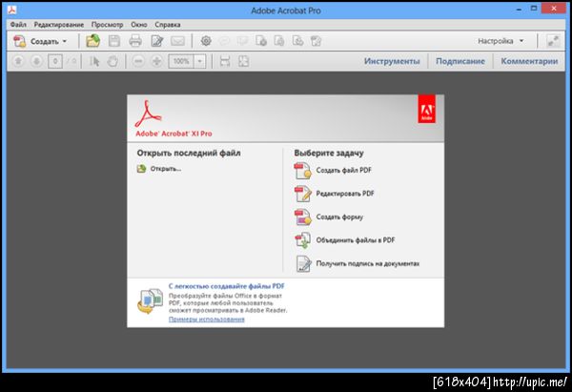Click the page number input field
572x392 pixels.
pos(55,61)
